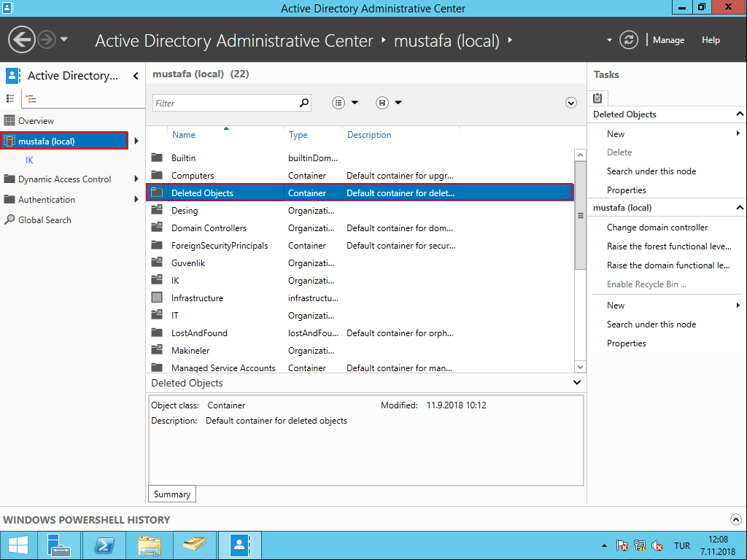Screen dimensions: 747x560
Task: Click the Windows PowerShell History script icon
Action: click(597, 97)
